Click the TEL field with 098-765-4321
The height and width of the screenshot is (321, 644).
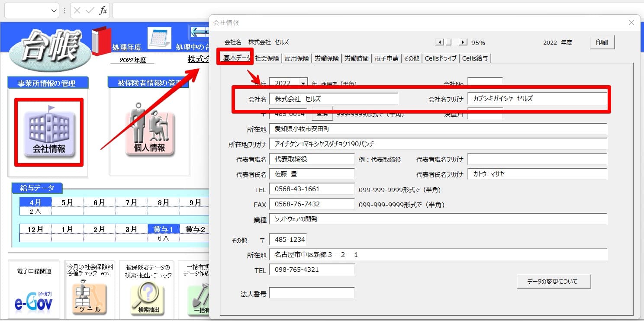312,270
